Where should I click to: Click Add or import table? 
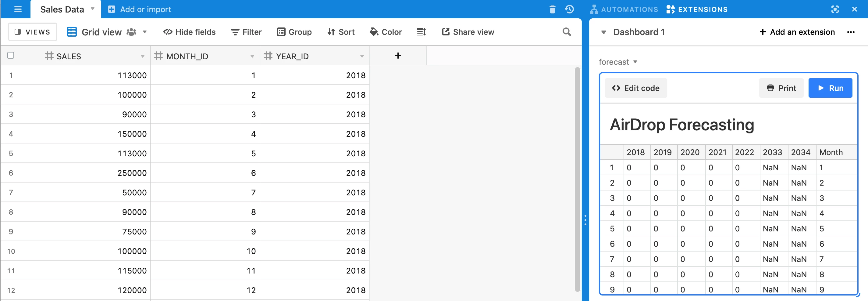(139, 9)
